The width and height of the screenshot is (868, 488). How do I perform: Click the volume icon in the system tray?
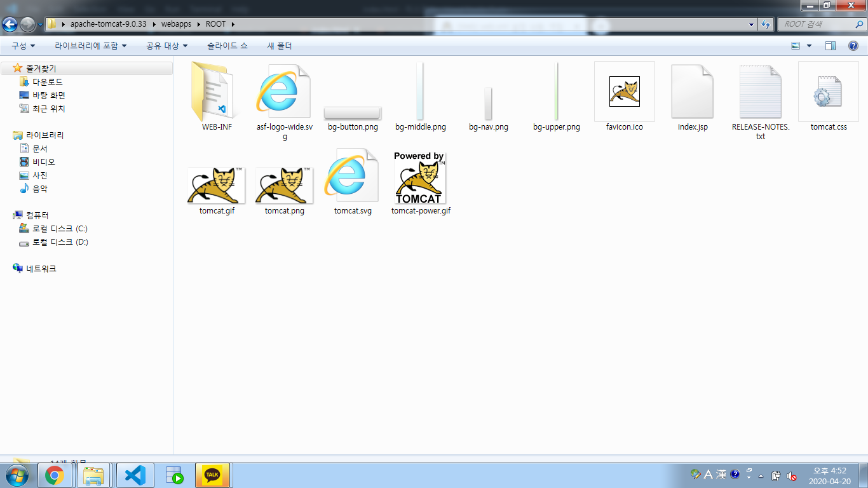(792, 475)
